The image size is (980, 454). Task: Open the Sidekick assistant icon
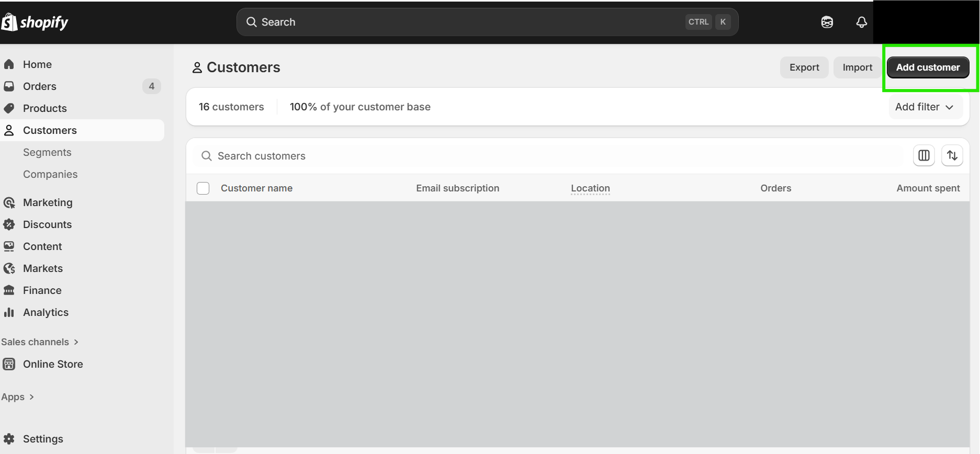pyautogui.click(x=827, y=22)
